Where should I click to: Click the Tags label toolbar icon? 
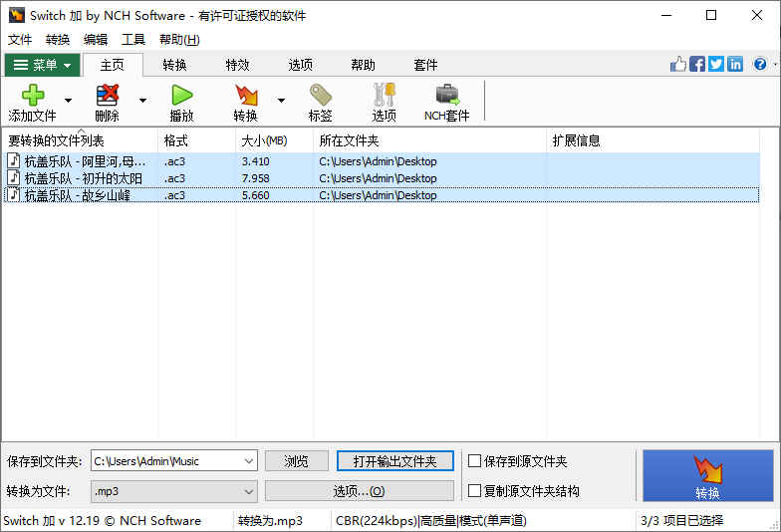[321, 95]
